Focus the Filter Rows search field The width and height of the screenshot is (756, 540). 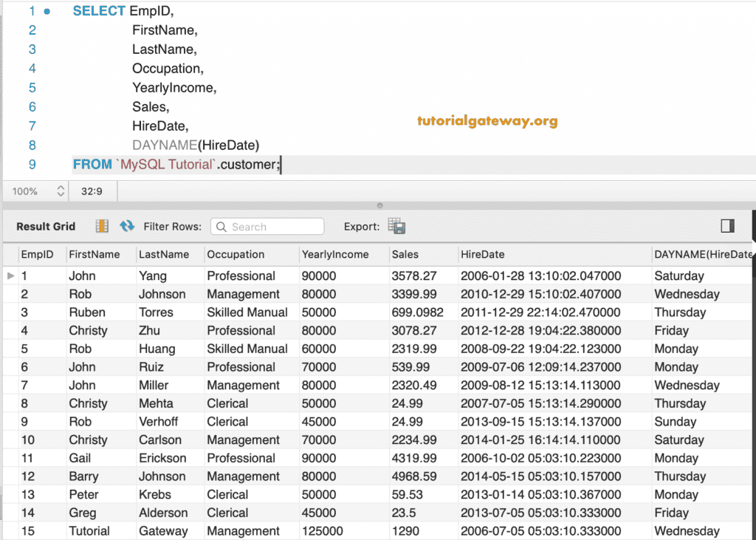[267, 227]
